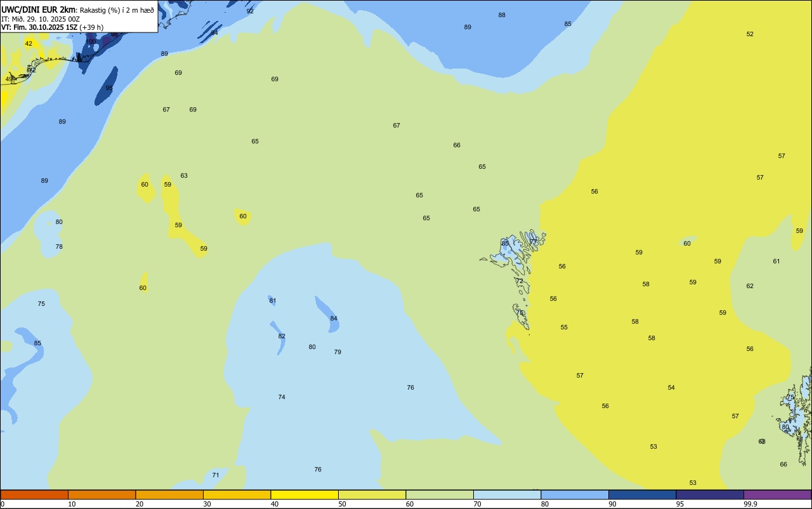Click 'Rakastig (%) í 2 m hæð' label

tap(117, 10)
